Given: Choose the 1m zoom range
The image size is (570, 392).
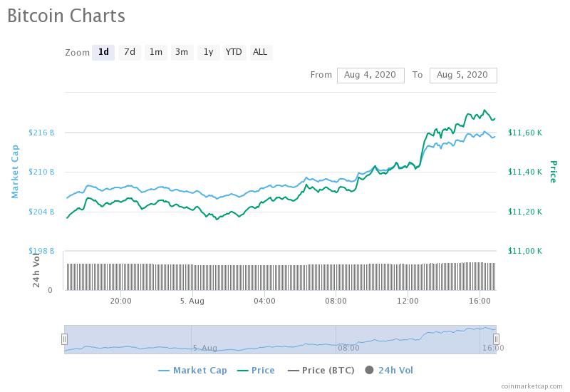Looking at the screenshot, I should click(156, 52).
